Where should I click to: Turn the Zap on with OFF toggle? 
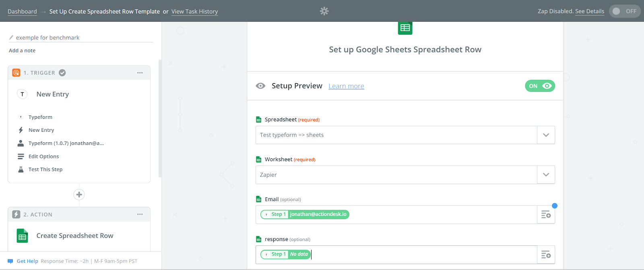pos(625,11)
